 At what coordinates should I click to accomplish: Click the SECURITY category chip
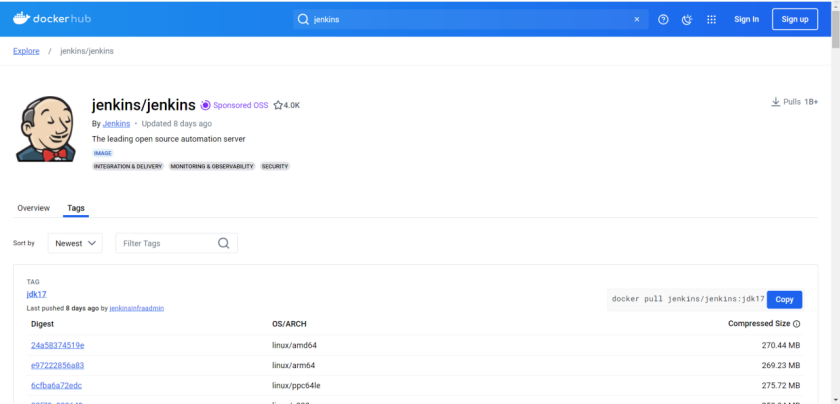pos(275,167)
